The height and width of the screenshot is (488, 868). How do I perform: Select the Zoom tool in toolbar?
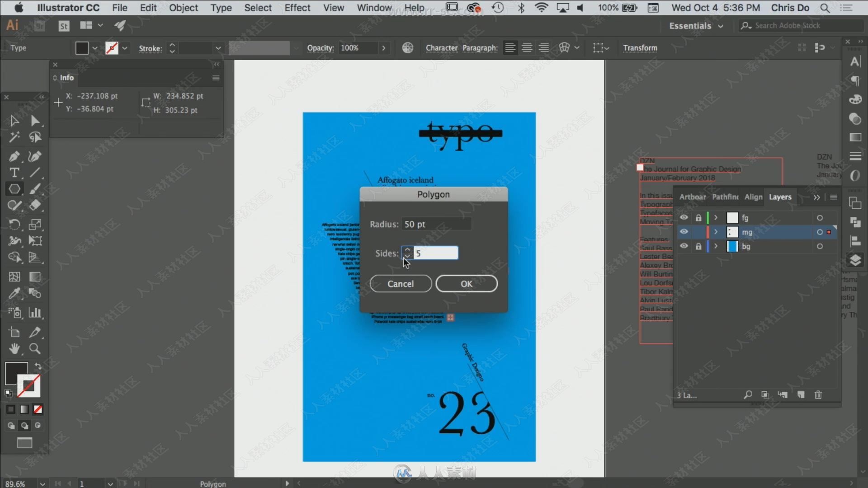point(34,348)
